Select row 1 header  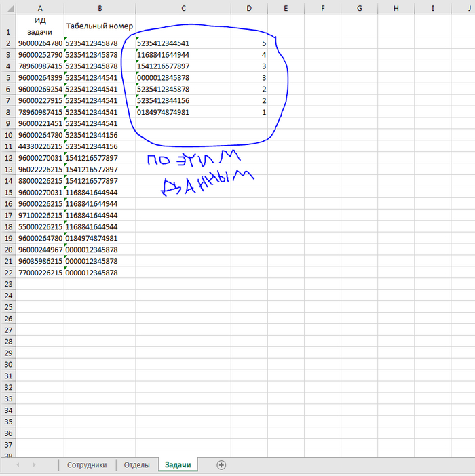point(8,26)
